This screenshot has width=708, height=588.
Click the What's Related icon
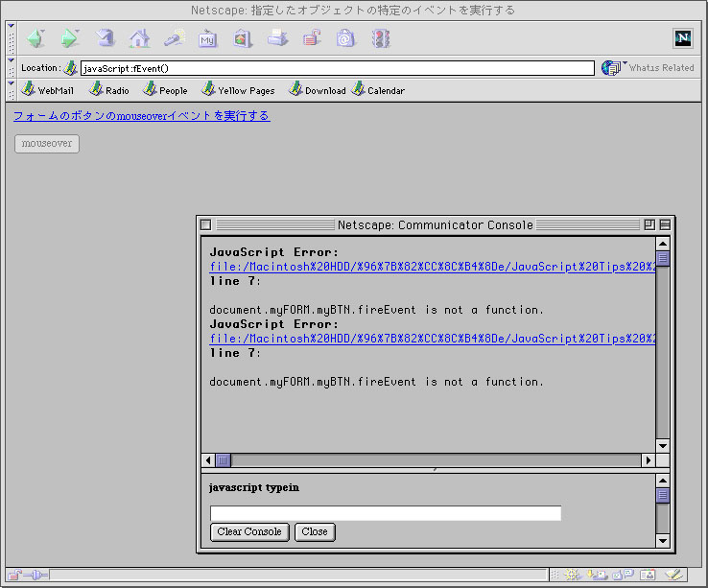[610, 68]
